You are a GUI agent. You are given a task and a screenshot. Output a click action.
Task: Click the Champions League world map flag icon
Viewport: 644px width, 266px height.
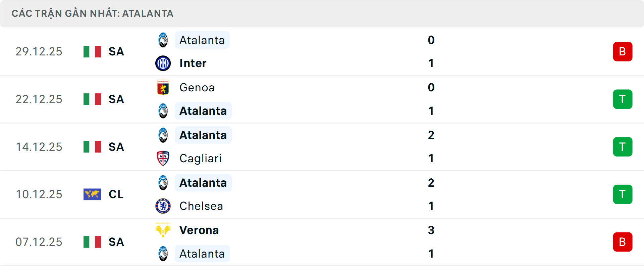pyautogui.click(x=92, y=194)
